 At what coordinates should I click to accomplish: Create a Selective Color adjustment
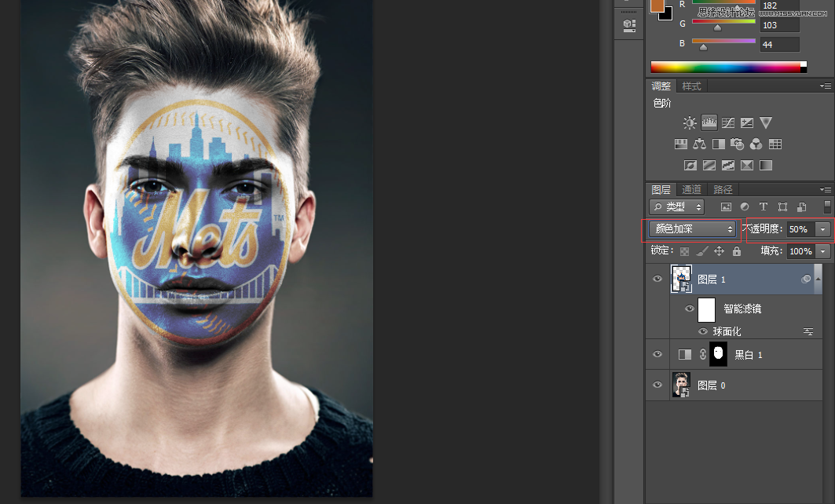(747, 166)
